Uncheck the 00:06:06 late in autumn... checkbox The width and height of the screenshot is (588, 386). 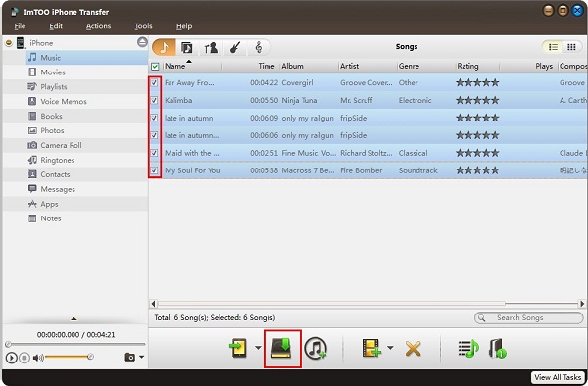[154, 135]
